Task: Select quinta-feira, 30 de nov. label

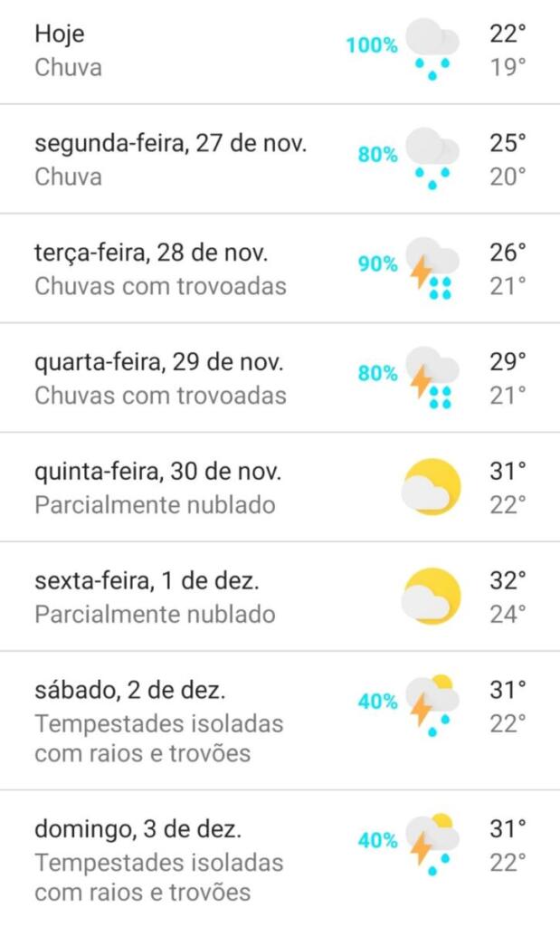Action: pyautogui.click(x=158, y=472)
